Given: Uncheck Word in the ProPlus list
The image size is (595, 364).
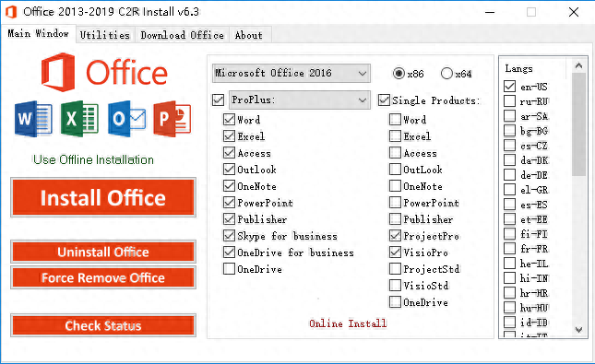Looking at the screenshot, I should pyautogui.click(x=229, y=120).
